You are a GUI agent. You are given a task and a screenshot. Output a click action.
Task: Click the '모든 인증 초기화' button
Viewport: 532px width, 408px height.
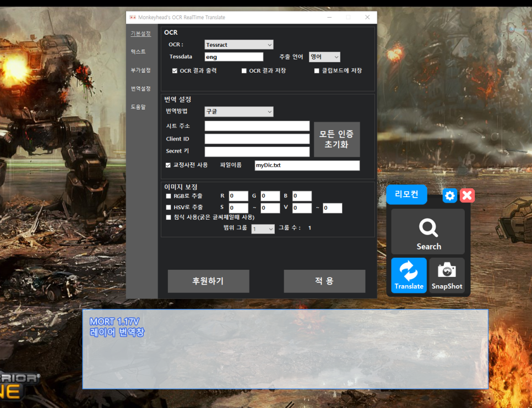click(336, 139)
